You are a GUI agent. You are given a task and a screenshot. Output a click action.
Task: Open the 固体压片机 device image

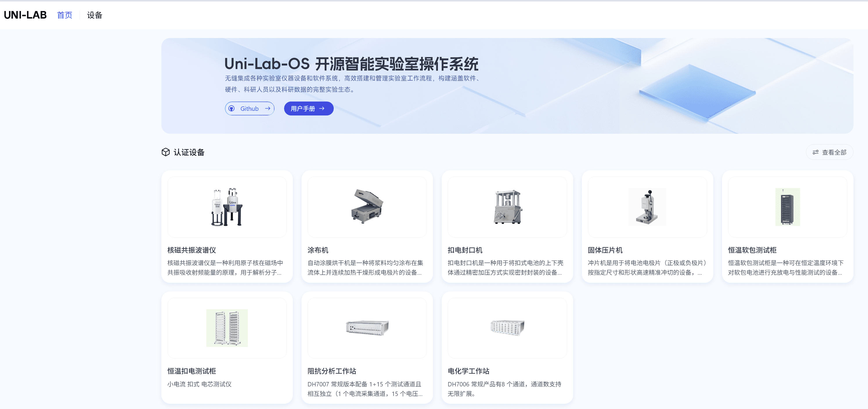[647, 207]
